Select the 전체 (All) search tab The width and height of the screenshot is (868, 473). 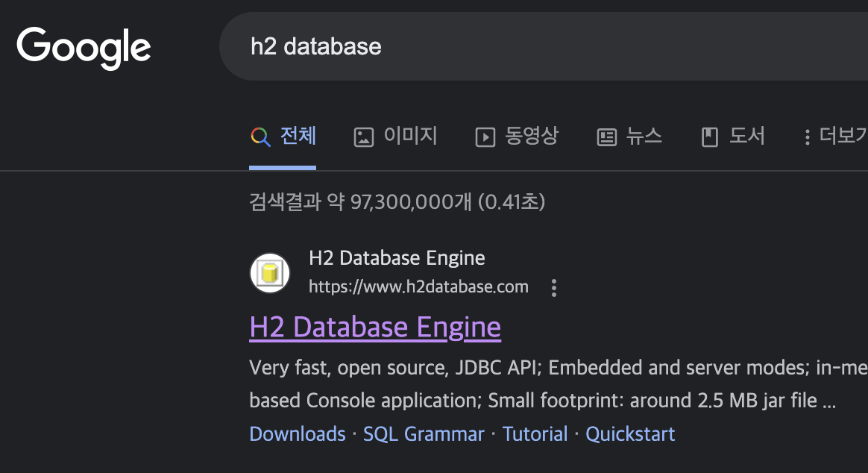(x=283, y=136)
